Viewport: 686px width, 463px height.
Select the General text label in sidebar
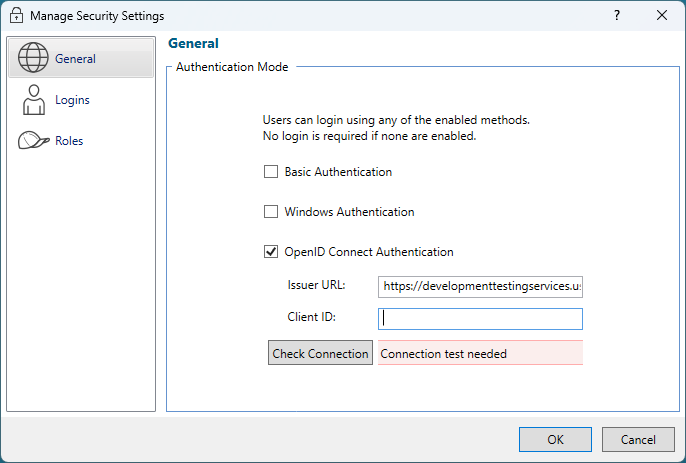point(76,59)
